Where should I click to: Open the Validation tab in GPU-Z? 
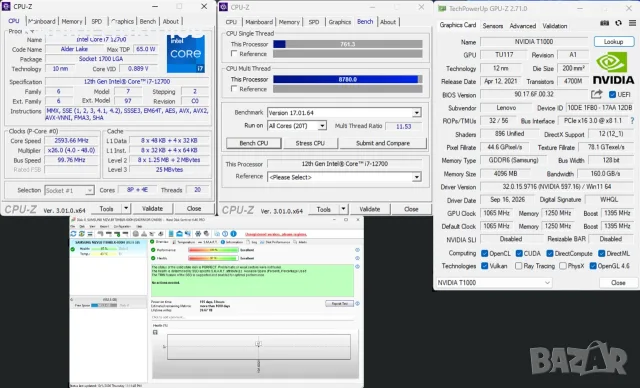[x=555, y=26]
